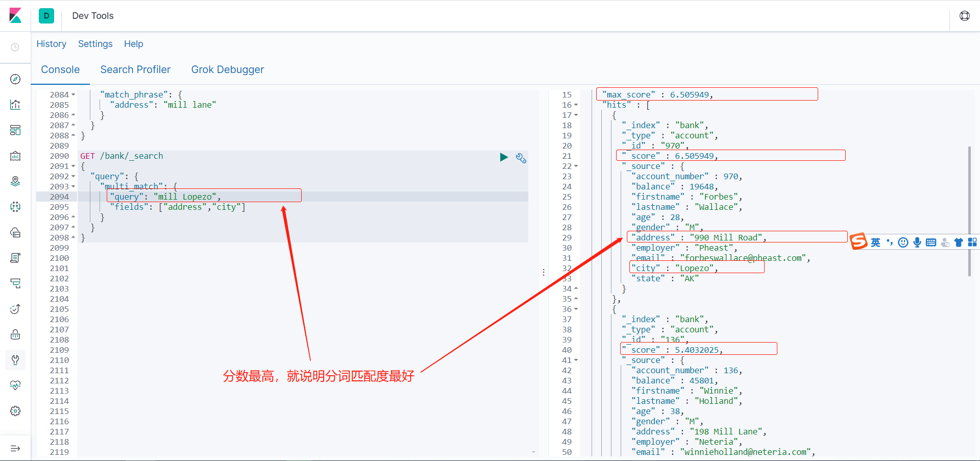Open the Maps icon in the sidebar

pyautogui.click(x=15, y=181)
